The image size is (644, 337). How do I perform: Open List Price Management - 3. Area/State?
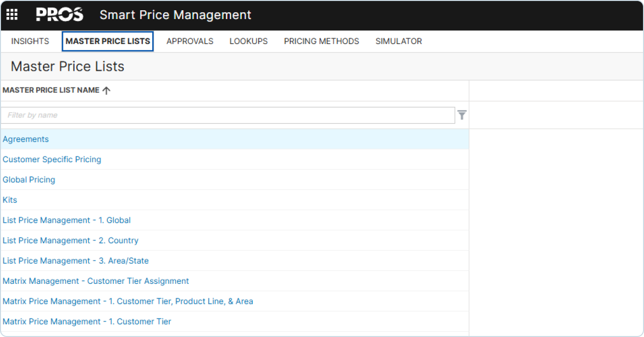click(76, 261)
